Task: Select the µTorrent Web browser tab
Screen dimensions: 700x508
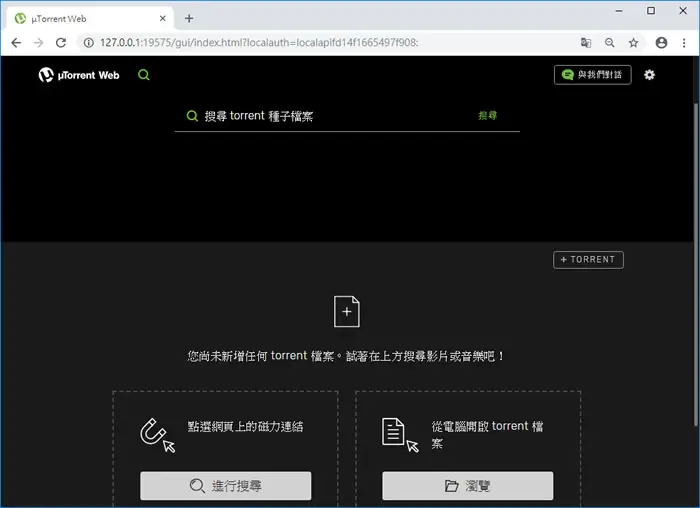Action: pyautogui.click(x=91, y=19)
